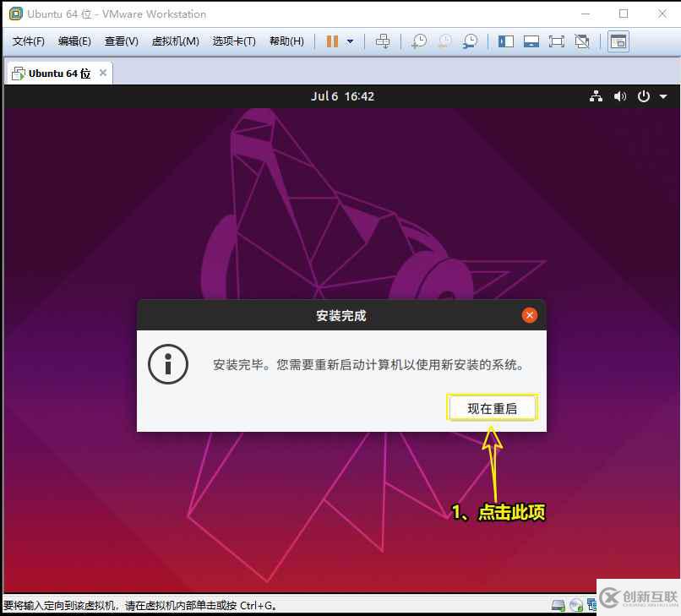Close the 安装完成 dialog
Screen dimensions: 681x616
[529, 315]
